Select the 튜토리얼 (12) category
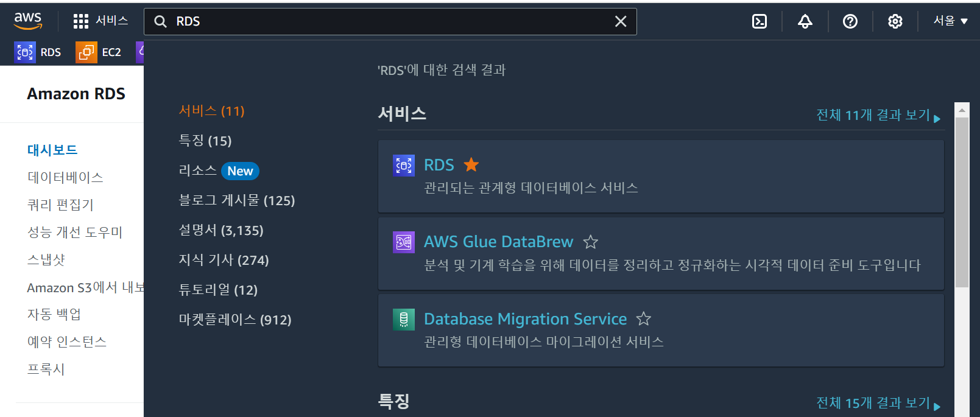The image size is (980, 417). pos(218,290)
